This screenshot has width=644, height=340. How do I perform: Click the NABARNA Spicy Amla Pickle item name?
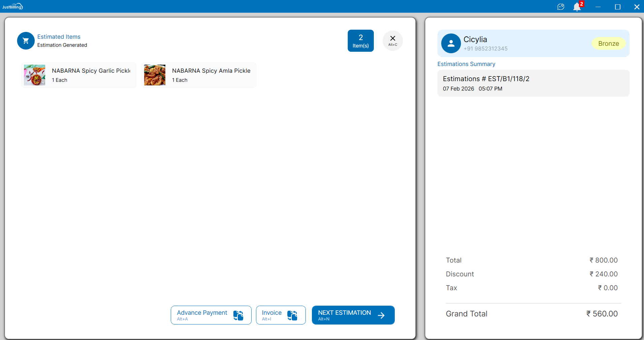(211, 71)
